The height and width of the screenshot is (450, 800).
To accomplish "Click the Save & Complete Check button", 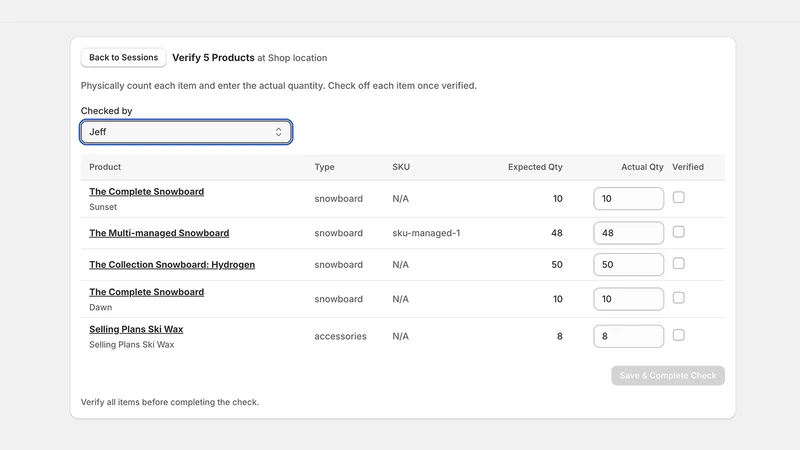I will pos(668,376).
